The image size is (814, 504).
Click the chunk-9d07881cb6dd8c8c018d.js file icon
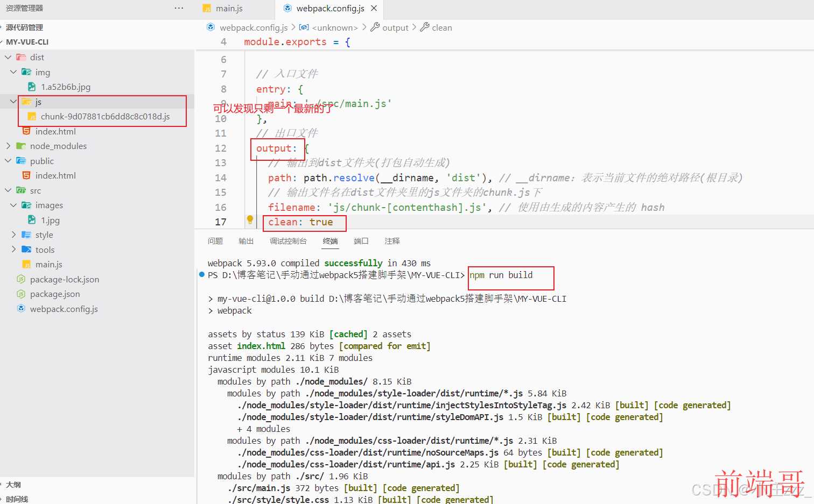pos(32,117)
